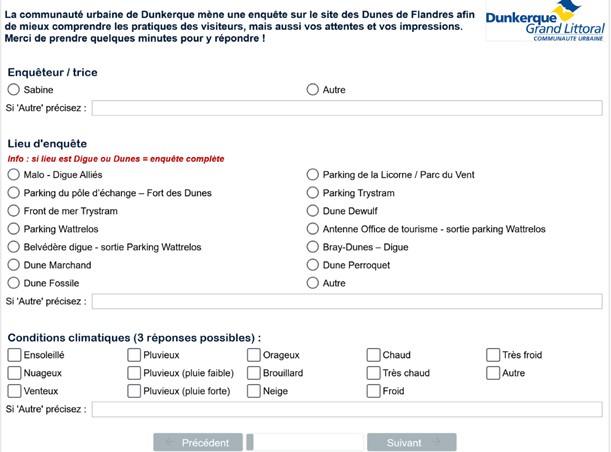Enable the Brouillard checkbox
Viewport: 611px width, 452px height.
254,373
